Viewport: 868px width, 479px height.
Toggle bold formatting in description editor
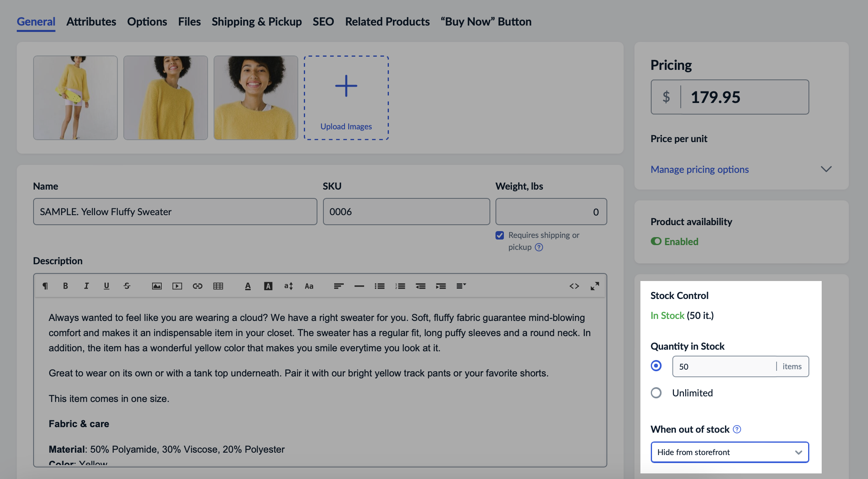pos(65,286)
